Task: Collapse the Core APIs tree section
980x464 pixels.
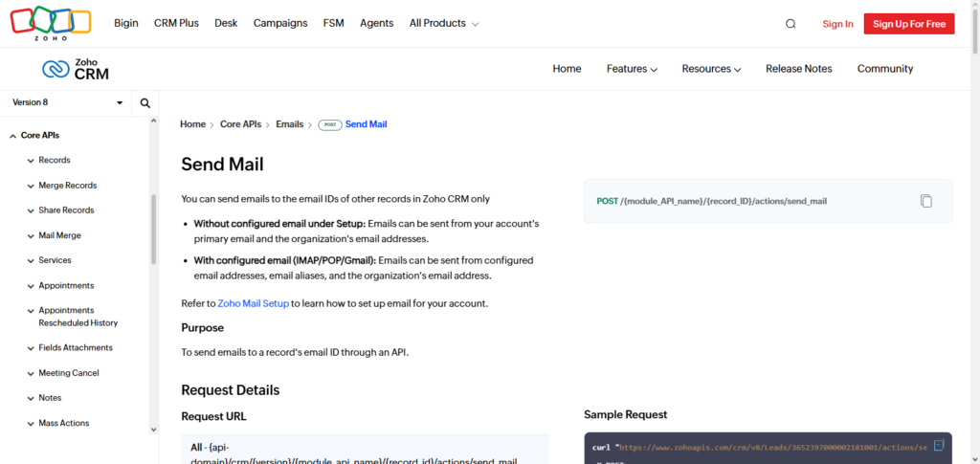Action: (13, 136)
